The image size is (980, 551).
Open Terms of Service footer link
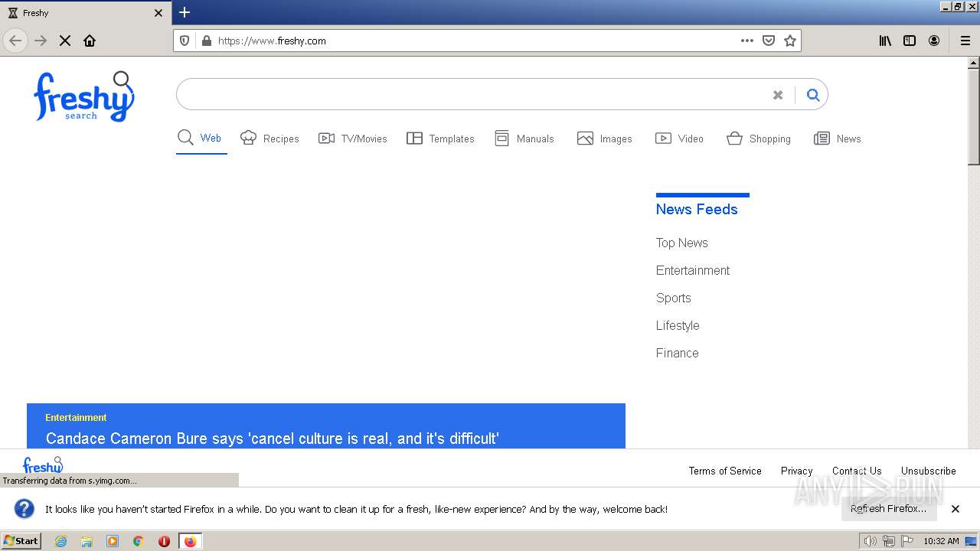(x=725, y=471)
